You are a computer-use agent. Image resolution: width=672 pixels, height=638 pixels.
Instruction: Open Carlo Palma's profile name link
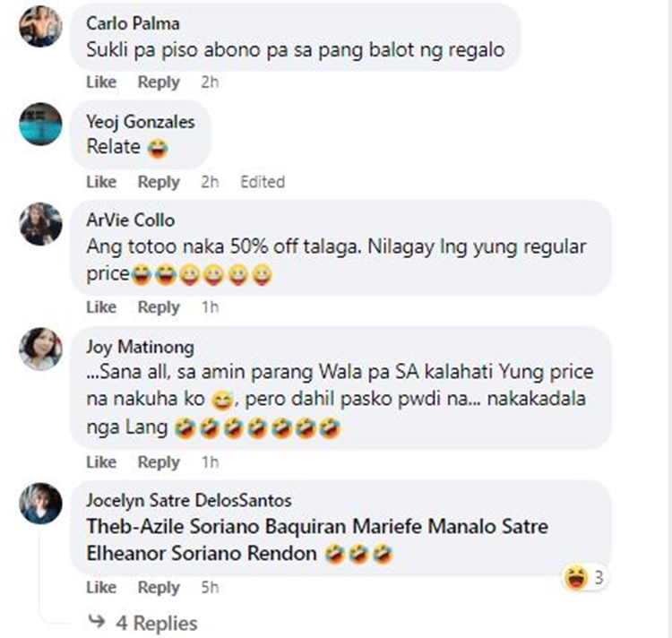click(133, 23)
